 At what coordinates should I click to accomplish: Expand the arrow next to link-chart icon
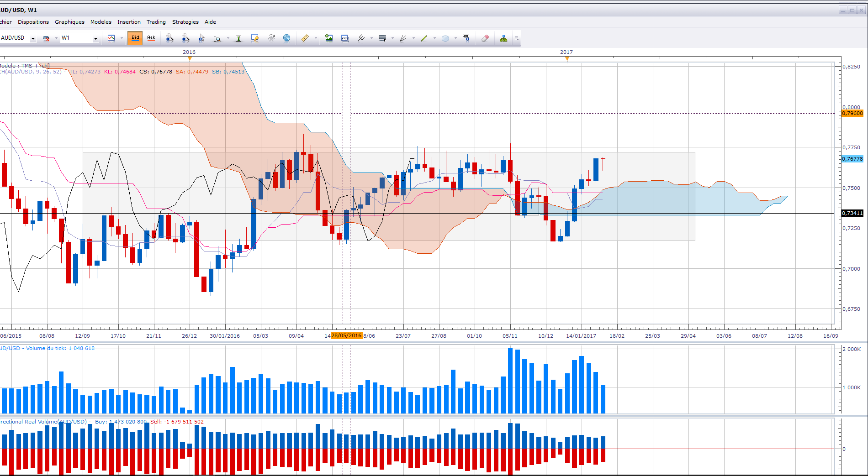point(56,38)
